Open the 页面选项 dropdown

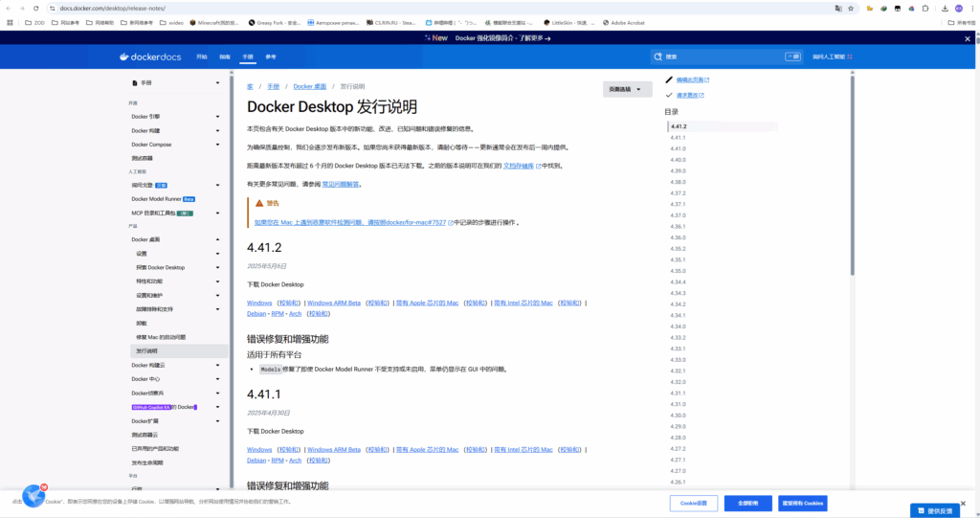tap(627, 89)
